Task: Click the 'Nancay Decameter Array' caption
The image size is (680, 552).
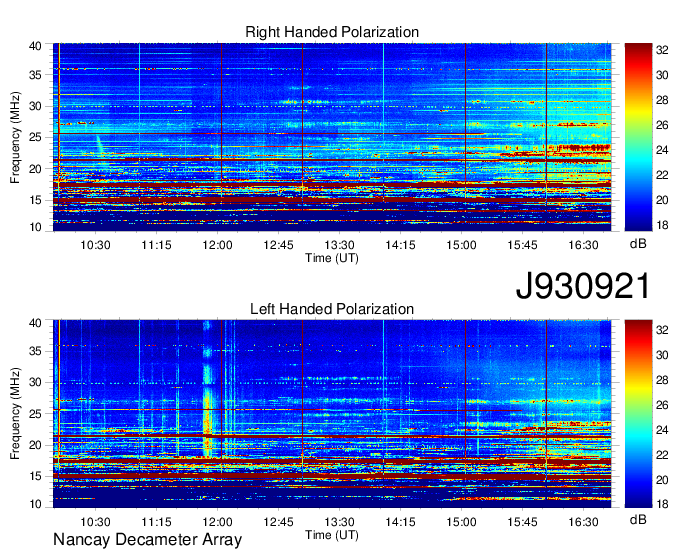Action: click(x=147, y=539)
